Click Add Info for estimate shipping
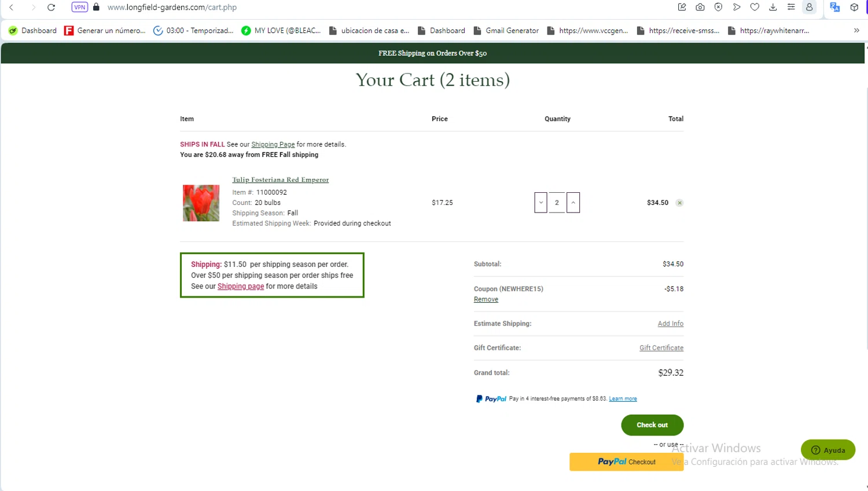This screenshot has width=868, height=491. point(671,324)
